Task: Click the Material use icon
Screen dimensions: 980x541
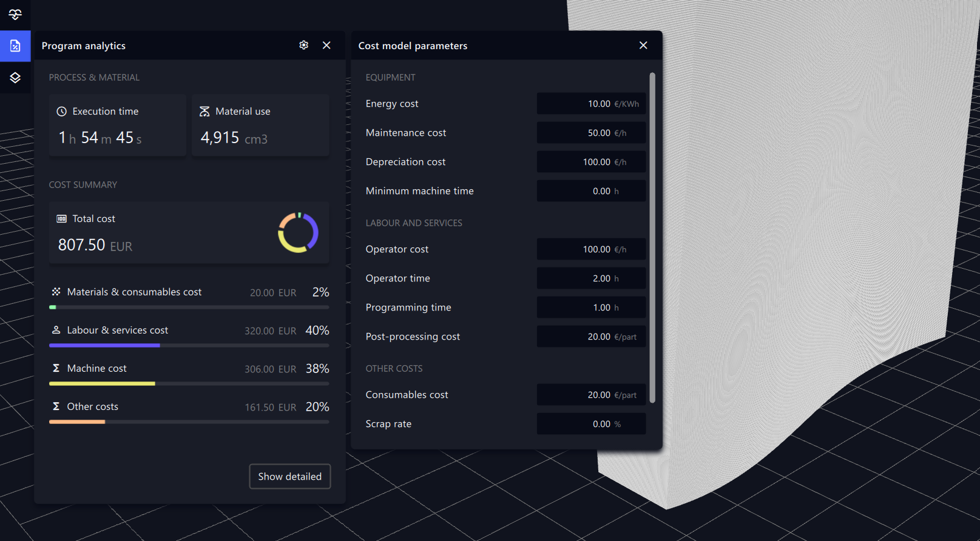Action: [204, 112]
